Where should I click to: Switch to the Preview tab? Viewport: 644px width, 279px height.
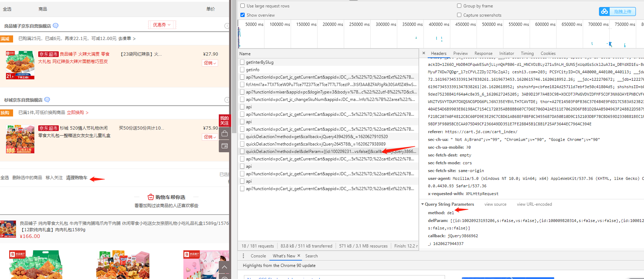[x=460, y=53]
